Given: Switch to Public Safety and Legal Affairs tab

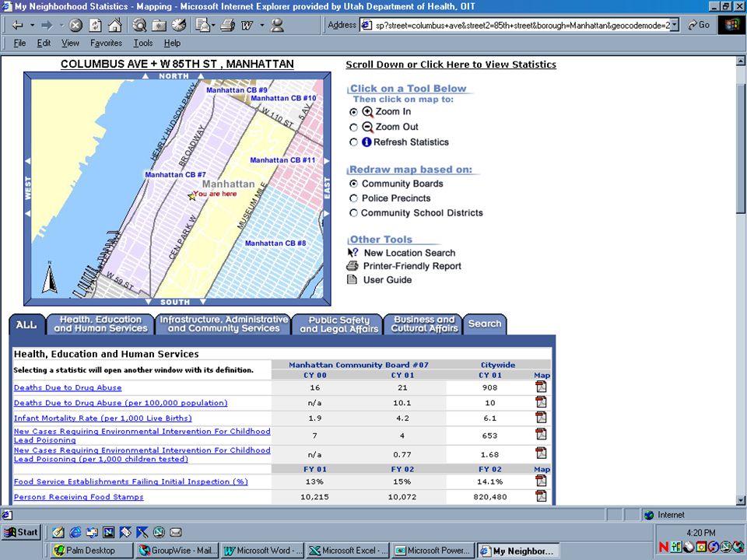Looking at the screenshot, I should (x=338, y=324).
